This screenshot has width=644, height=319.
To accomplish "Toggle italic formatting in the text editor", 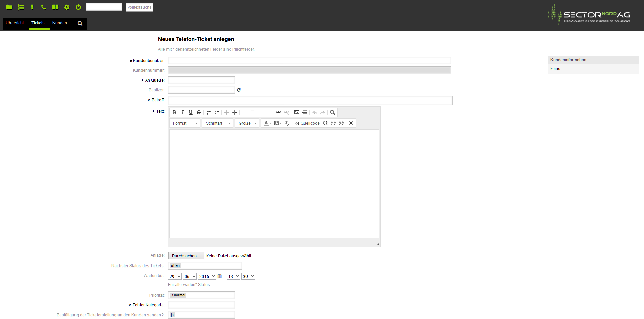I will [x=183, y=112].
